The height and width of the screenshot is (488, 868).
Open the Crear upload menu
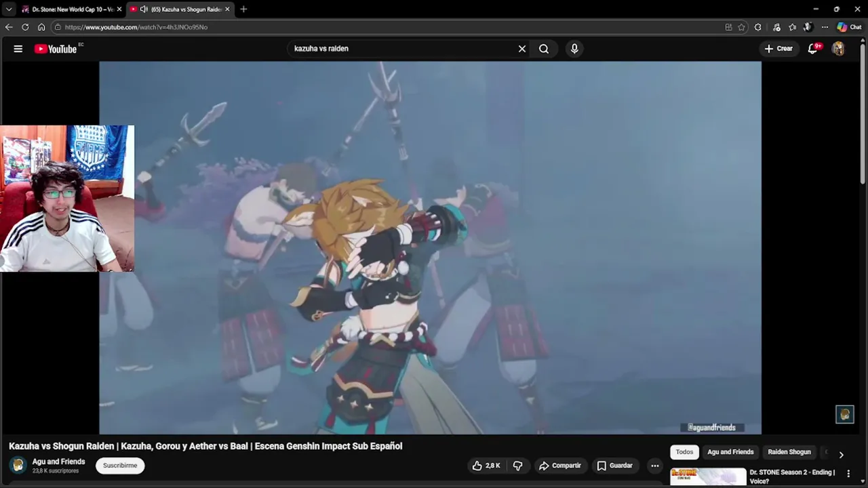click(778, 49)
